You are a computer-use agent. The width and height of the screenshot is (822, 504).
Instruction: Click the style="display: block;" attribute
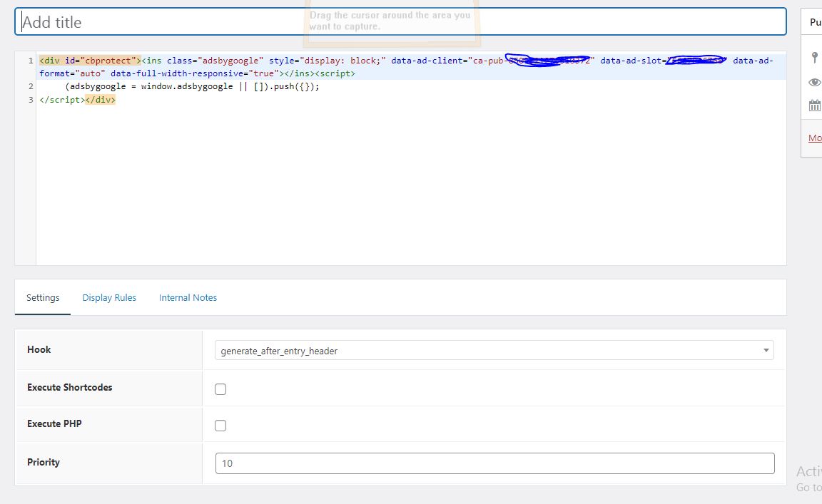[x=327, y=61]
